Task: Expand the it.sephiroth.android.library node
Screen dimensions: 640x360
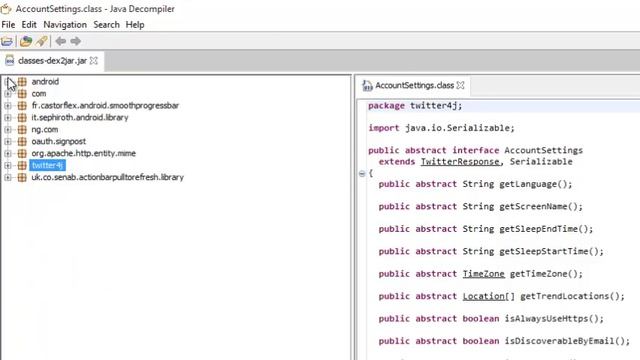Action: pyautogui.click(x=8, y=118)
